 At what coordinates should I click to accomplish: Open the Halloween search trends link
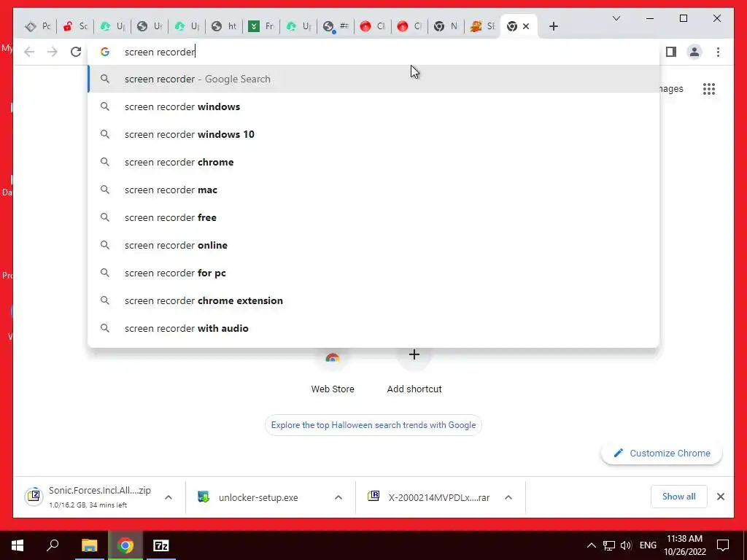[373, 425]
